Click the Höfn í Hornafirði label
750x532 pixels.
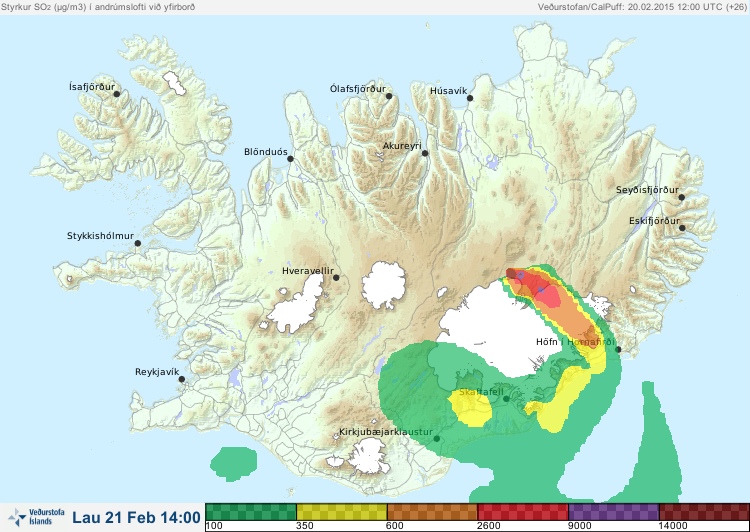click(575, 342)
